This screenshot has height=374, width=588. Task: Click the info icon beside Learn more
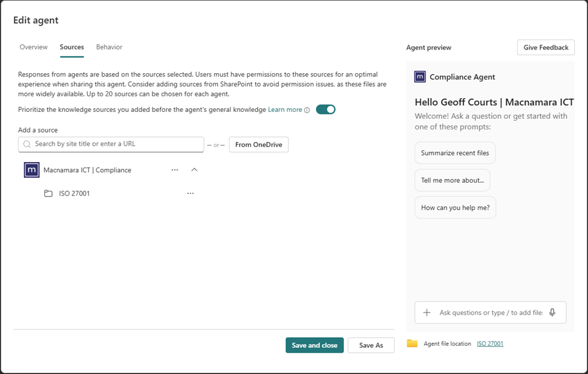pos(307,110)
